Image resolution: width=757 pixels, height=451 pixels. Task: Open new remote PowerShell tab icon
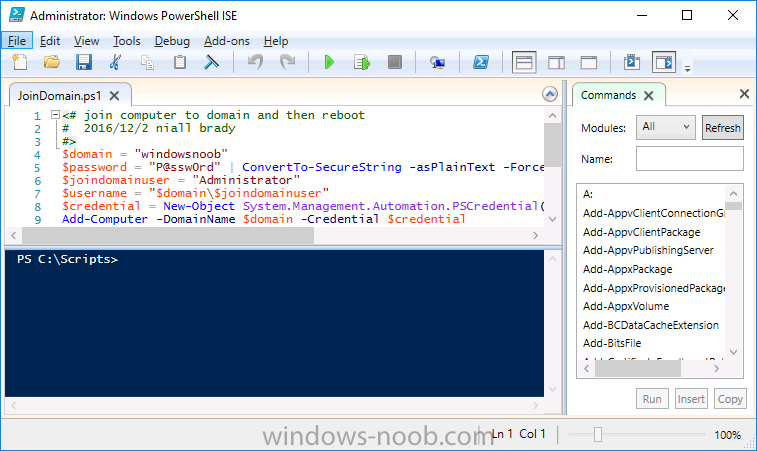click(x=437, y=62)
